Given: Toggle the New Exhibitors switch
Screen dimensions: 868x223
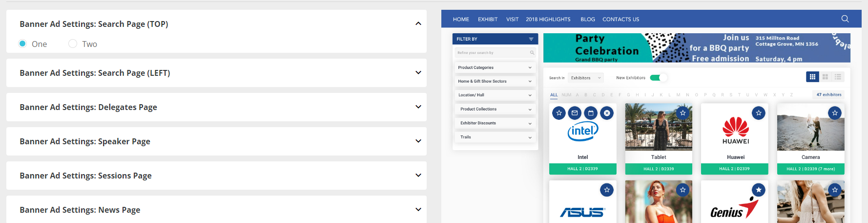Looking at the screenshot, I should [658, 78].
